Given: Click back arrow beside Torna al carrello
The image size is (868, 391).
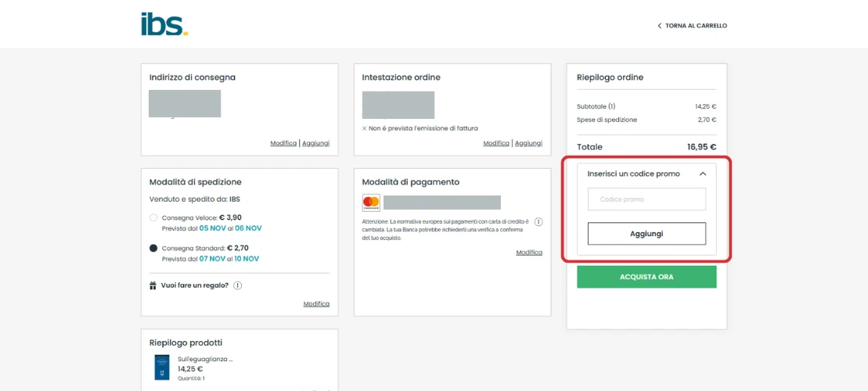Looking at the screenshot, I should pyautogui.click(x=659, y=26).
